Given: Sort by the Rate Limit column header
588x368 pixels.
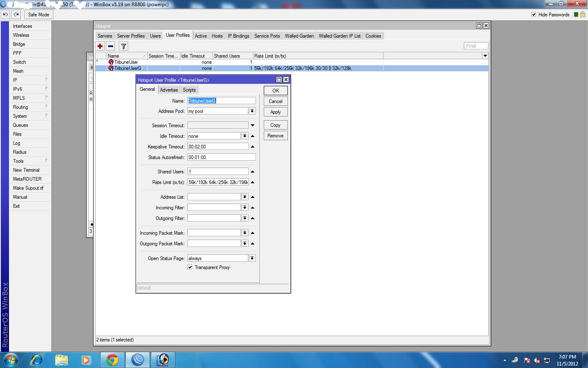Looking at the screenshot, I should [318, 56].
